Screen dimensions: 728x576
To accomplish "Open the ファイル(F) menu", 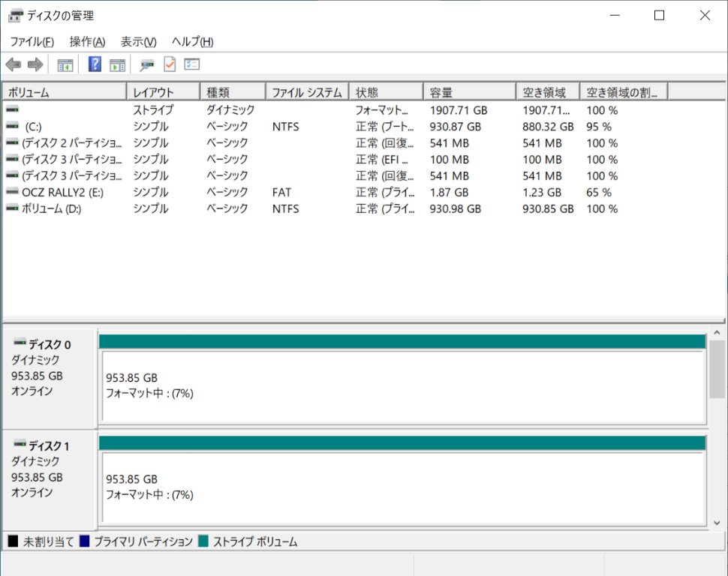I will 32,42.
